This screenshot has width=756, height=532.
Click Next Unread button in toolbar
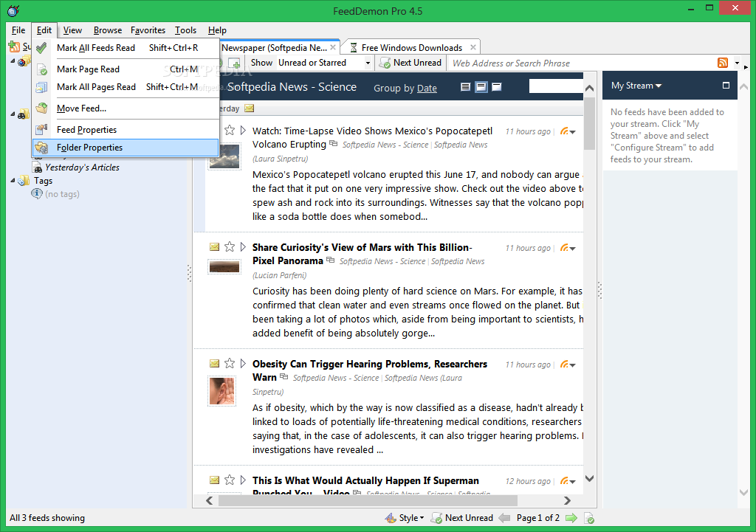click(x=410, y=63)
